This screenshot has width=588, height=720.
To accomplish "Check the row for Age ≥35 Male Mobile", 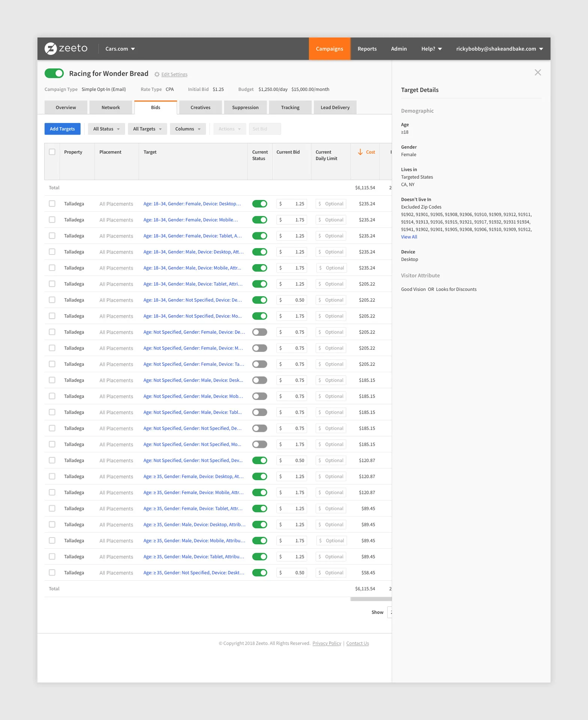I will tap(52, 540).
